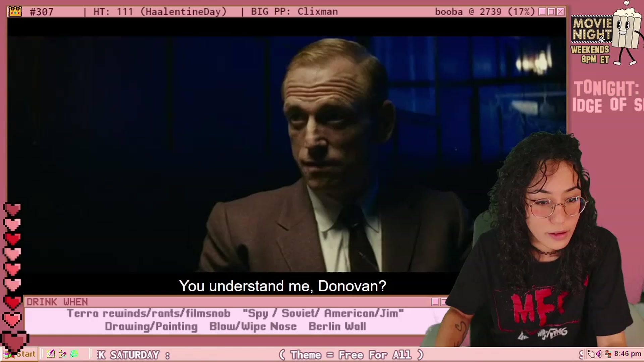Click the "Blow/Wipe Nose" rule
The width and height of the screenshot is (644, 362).
[253, 326]
